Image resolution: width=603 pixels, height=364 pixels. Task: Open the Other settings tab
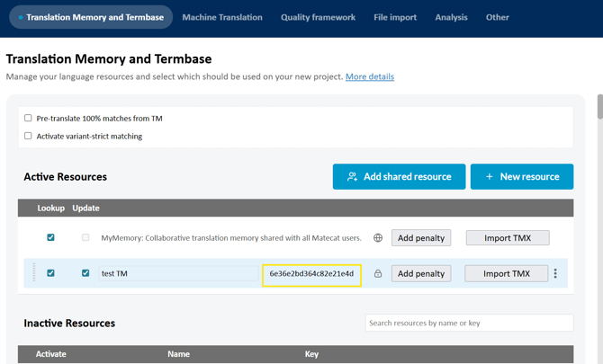click(x=498, y=17)
